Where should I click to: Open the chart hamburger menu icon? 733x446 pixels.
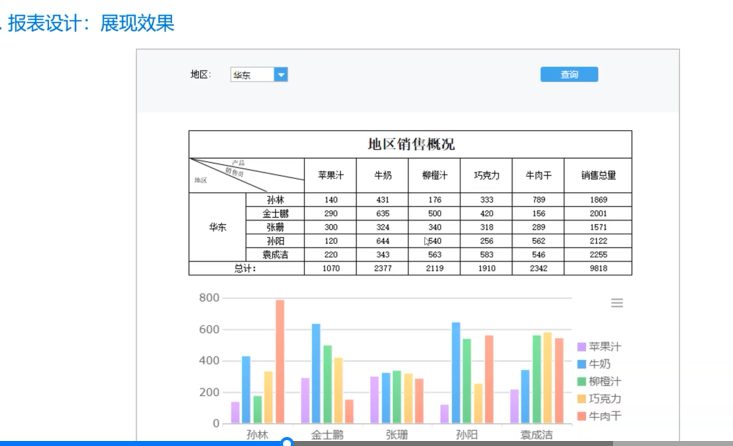pyautogui.click(x=617, y=303)
